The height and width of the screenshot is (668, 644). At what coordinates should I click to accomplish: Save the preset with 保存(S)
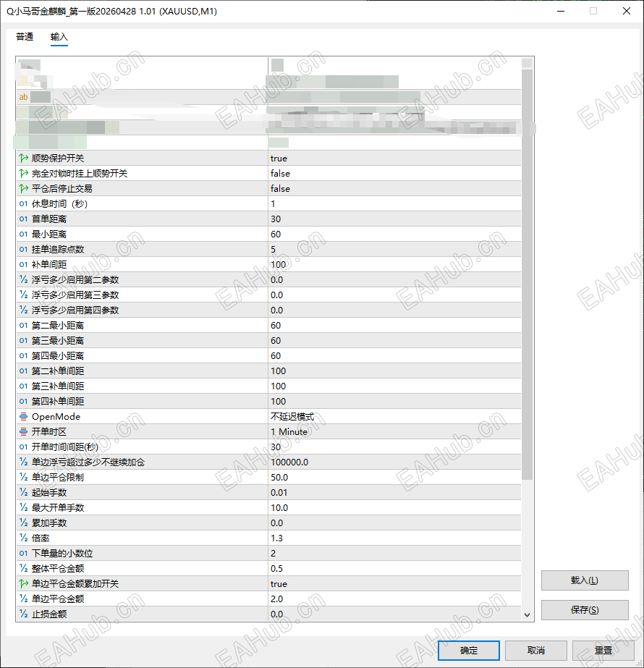click(x=585, y=610)
